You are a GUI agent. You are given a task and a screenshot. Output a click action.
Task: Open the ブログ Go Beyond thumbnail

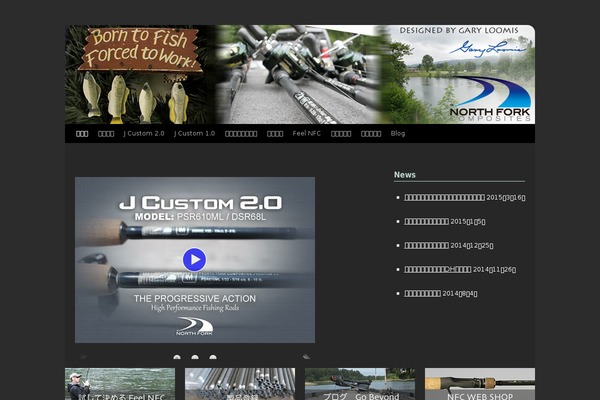(x=360, y=384)
